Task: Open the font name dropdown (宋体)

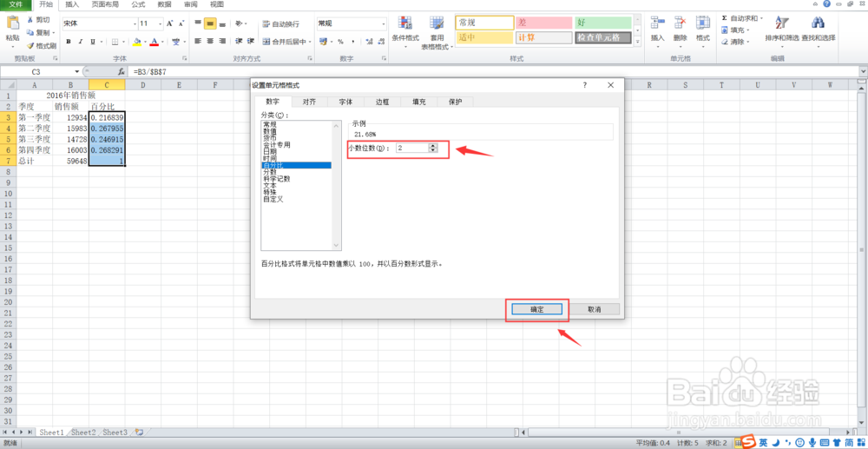Action: (135, 23)
